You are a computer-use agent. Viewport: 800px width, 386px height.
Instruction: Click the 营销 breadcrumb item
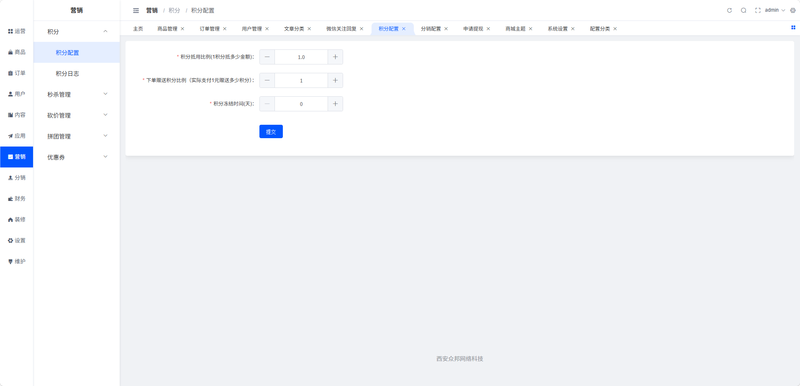(x=152, y=10)
